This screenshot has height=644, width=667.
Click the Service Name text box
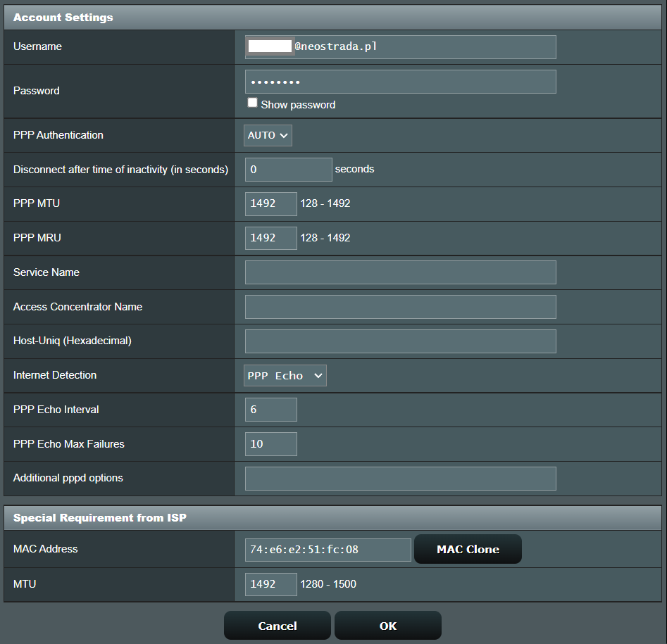click(x=400, y=272)
